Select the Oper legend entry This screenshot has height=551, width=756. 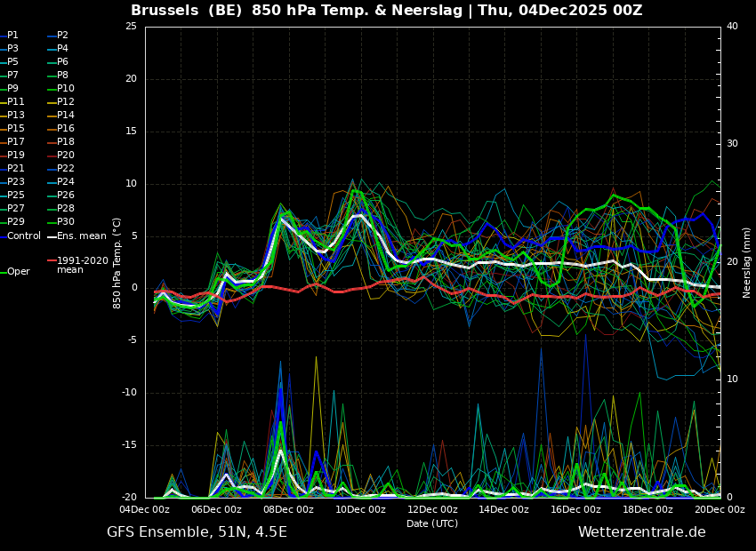[18, 272]
